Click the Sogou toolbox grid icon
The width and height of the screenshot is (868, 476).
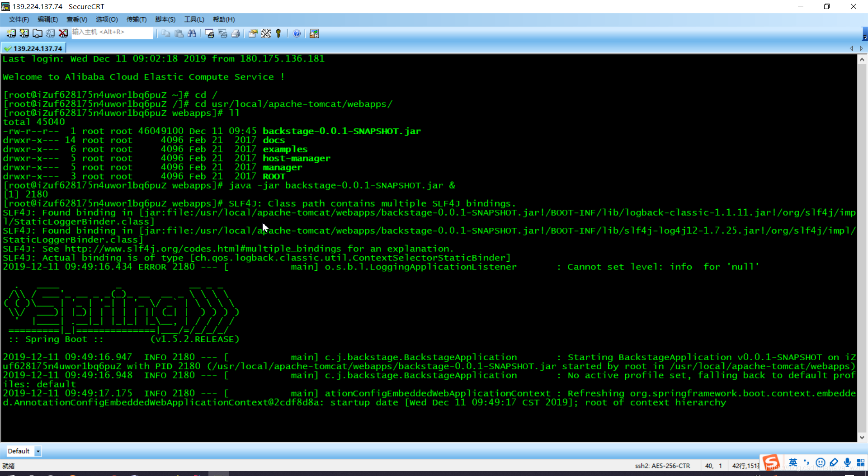tap(860, 462)
